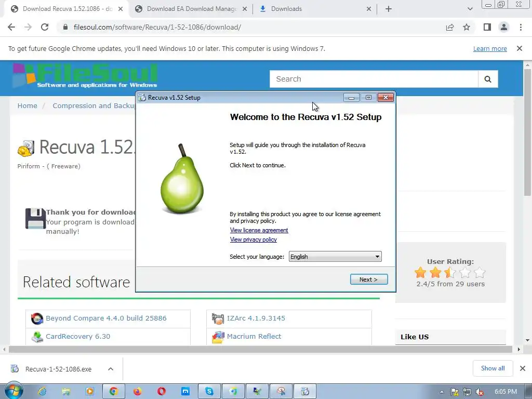Click the FileSoul search field
The width and height of the screenshot is (532, 399).
click(x=374, y=79)
